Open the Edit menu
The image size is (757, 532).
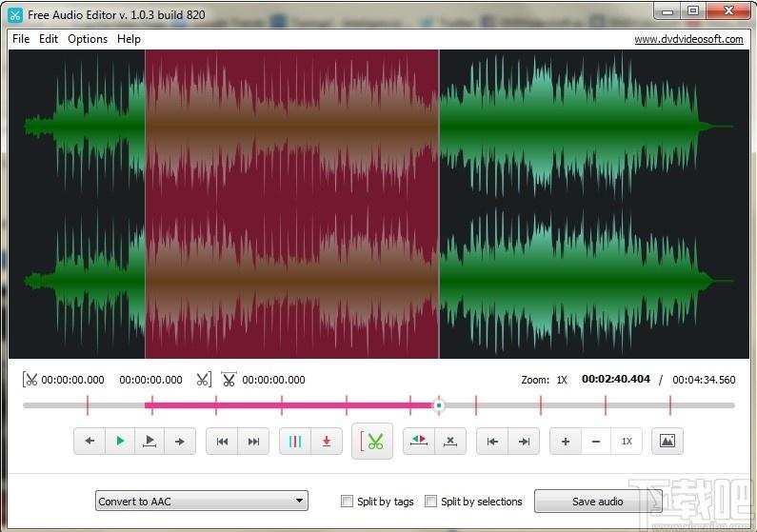pos(49,39)
